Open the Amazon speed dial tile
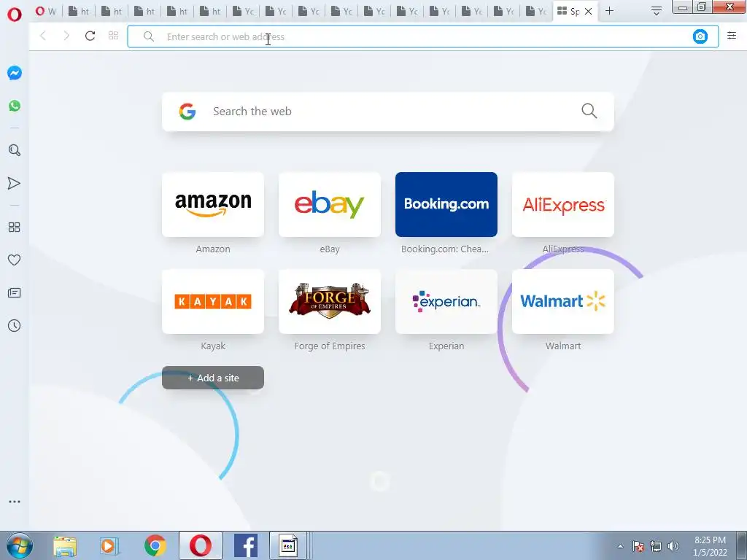 213,204
